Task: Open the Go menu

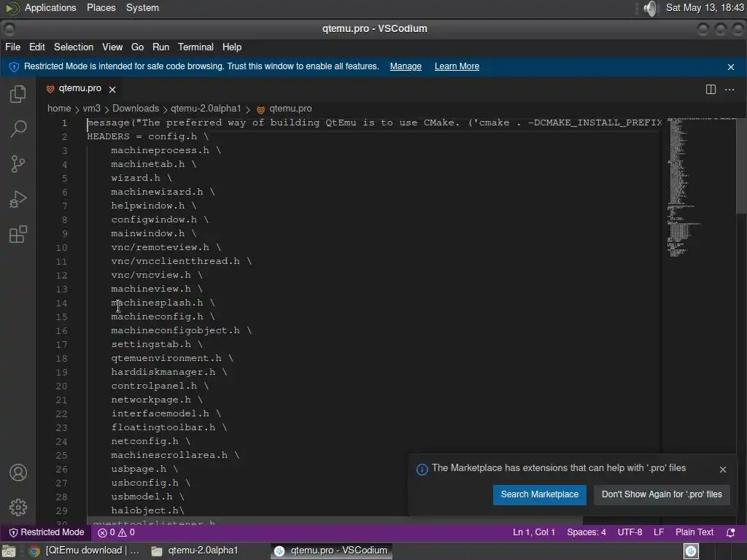Action: click(137, 47)
